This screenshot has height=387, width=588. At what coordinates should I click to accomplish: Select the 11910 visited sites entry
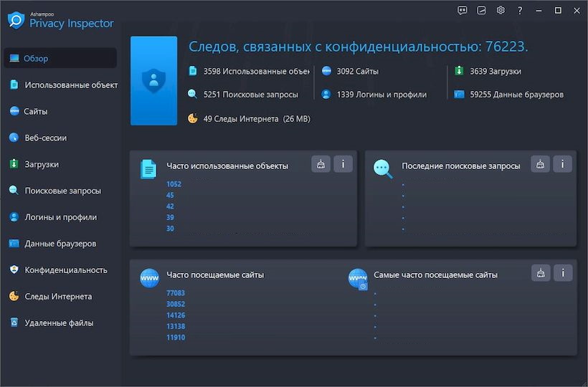pyautogui.click(x=176, y=338)
